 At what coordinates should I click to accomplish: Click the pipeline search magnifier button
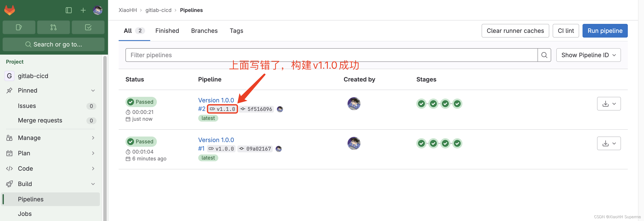click(544, 55)
